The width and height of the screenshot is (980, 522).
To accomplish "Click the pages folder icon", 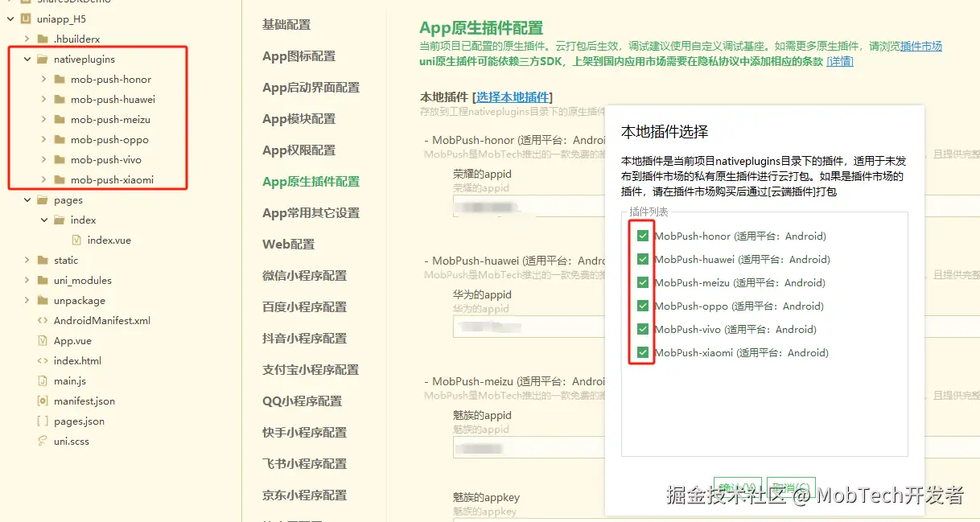I will pyautogui.click(x=43, y=199).
